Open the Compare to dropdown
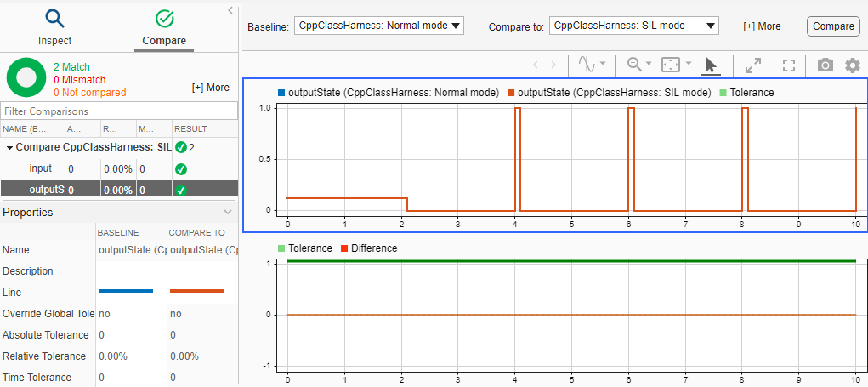This screenshot has height=387, width=868. click(x=634, y=26)
